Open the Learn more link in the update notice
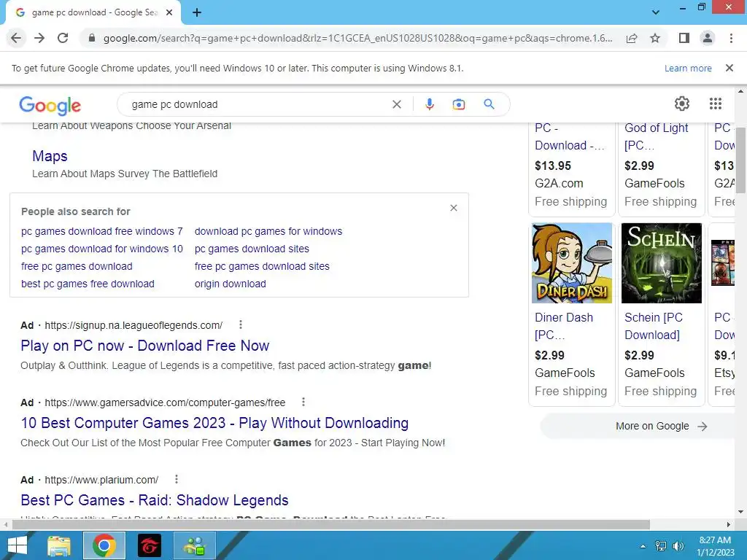This screenshot has width=747, height=560. tap(688, 68)
